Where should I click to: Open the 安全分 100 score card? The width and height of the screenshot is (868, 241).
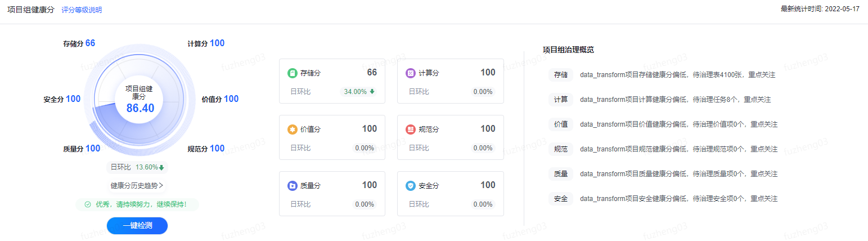pyautogui.click(x=450, y=193)
